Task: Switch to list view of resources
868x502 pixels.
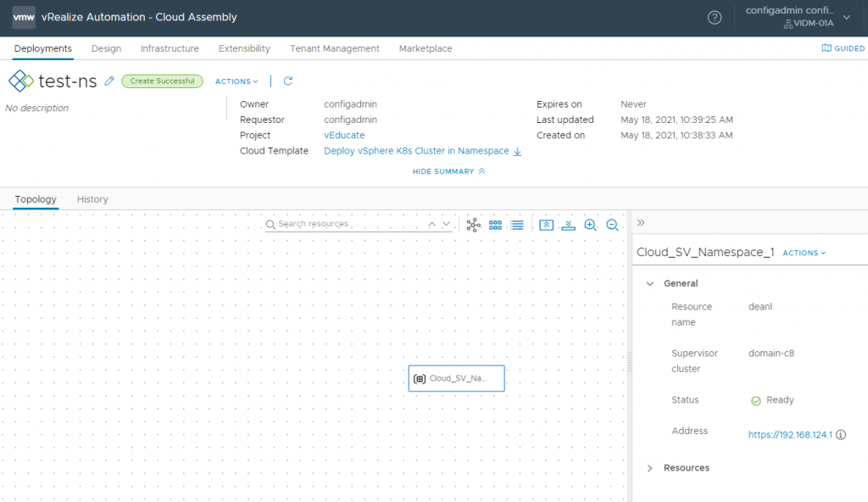Action: coord(517,225)
